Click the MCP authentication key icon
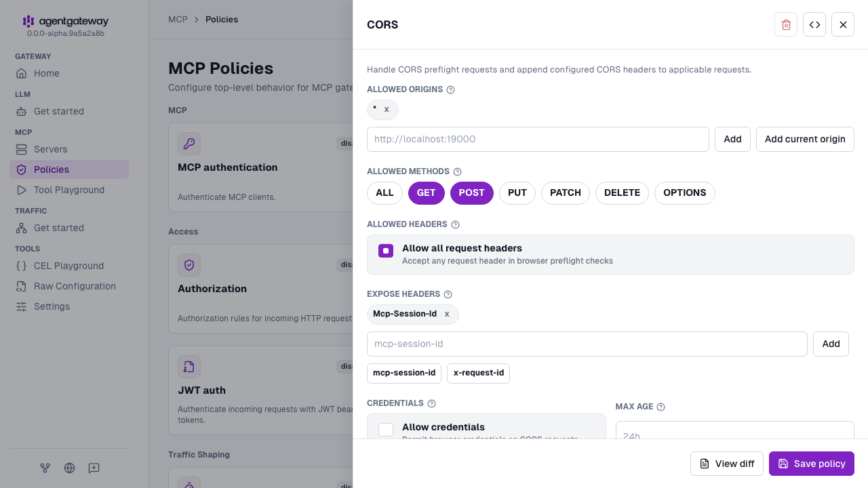868x488 pixels. point(189,144)
